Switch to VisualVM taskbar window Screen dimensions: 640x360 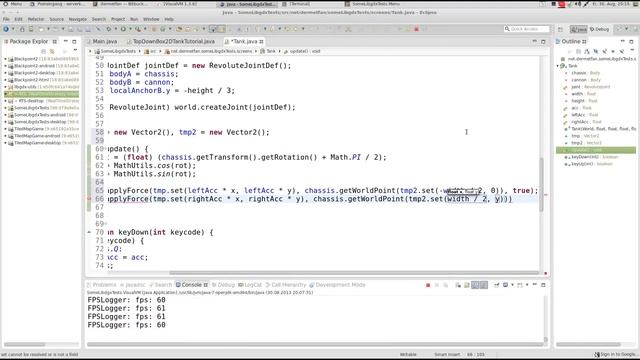(177, 4)
